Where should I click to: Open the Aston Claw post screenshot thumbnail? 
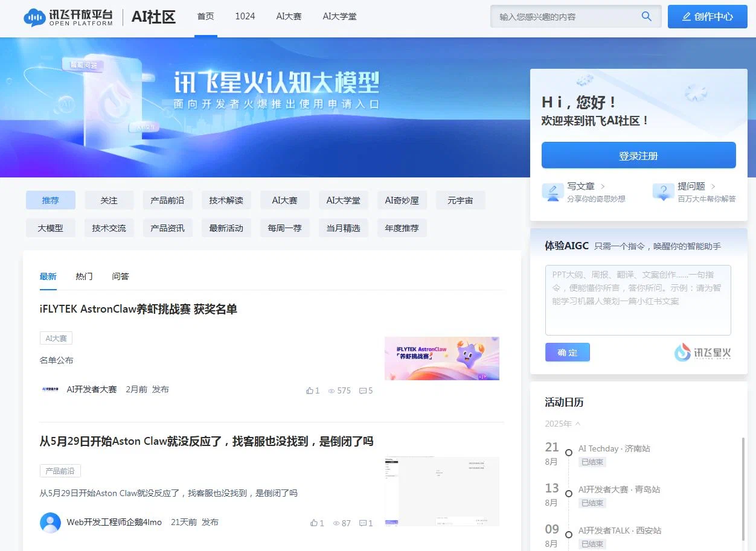point(442,491)
